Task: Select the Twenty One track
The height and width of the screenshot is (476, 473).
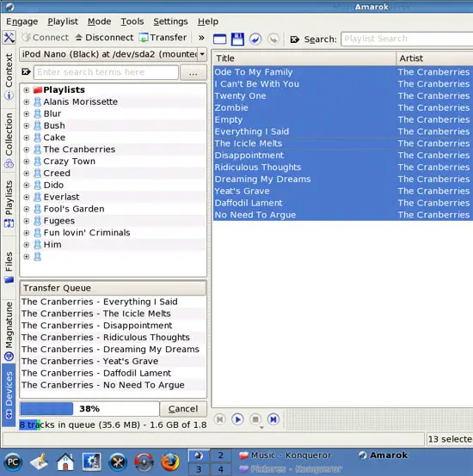Action: (x=343, y=96)
